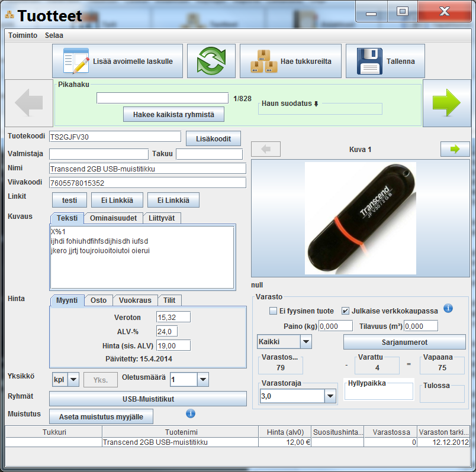476x472 pixels.
Task: Click the Viivakoodi input field
Action: (147, 183)
